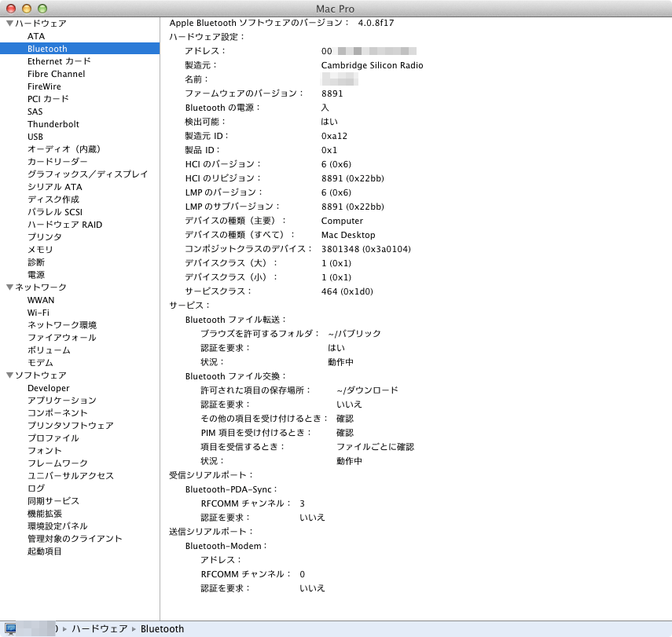This screenshot has height=637, width=672.
Task: Click ハードウェア in the path bar
Action: tap(100, 629)
